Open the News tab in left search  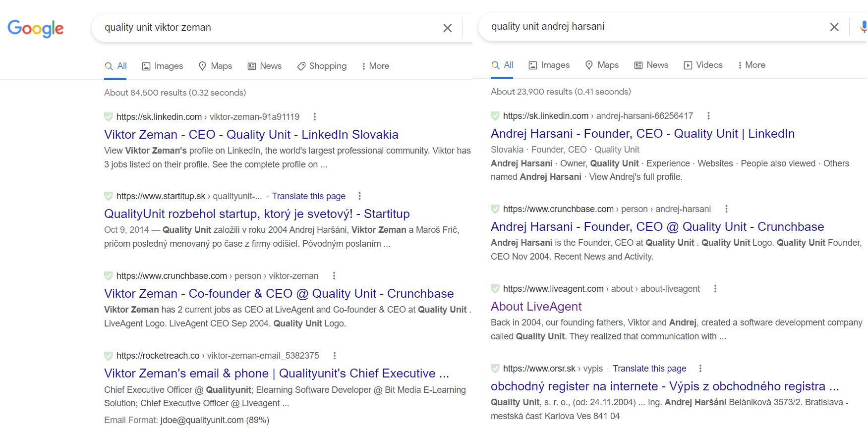tap(265, 66)
